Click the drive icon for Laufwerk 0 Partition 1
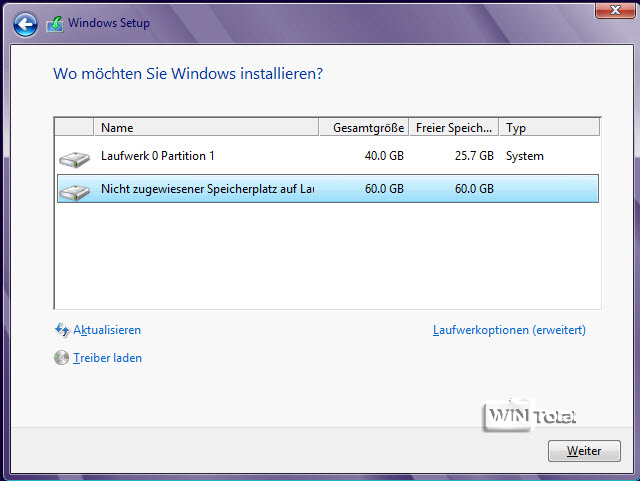Image resolution: width=640 pixels, height=481 pixels. (74, 159)
